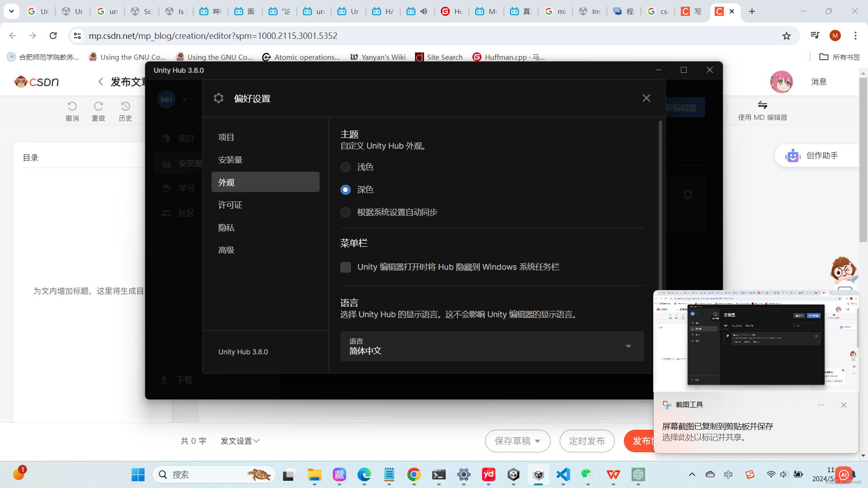Open 所有书签 all bookmarks folder
The height and width of the screenshot is (488, 868).
pos(840,57)
